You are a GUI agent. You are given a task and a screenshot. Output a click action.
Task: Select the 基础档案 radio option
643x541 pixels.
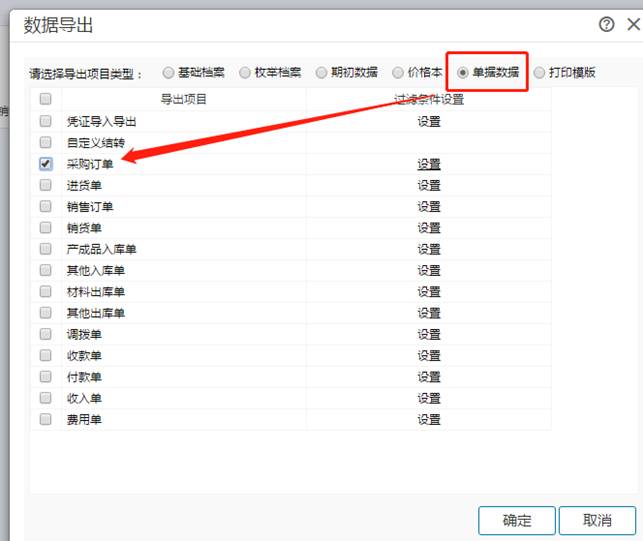168,73
